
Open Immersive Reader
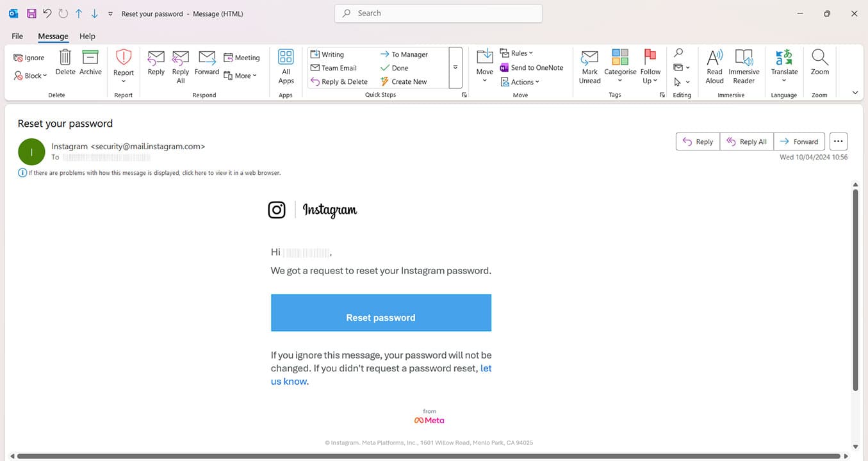click(x=744, y=67)
